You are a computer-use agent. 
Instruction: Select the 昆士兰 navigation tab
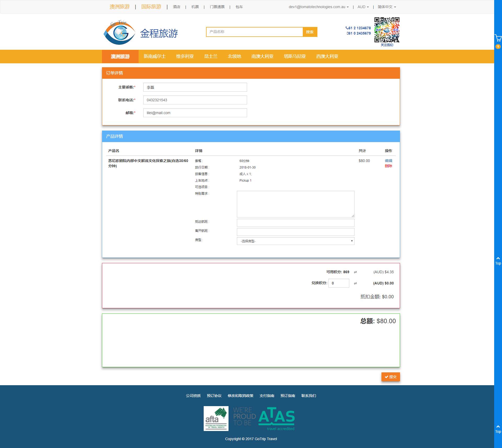click(x=211, y=57)
